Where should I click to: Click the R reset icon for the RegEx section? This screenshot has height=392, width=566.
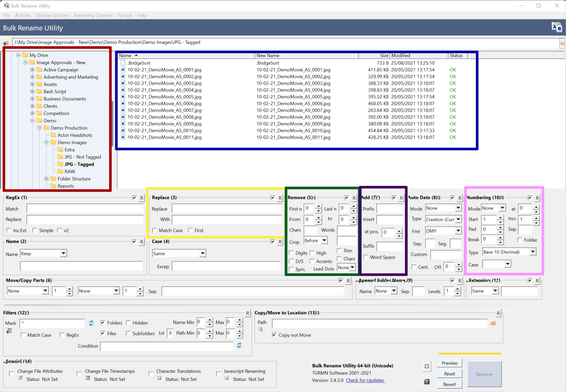142,198
